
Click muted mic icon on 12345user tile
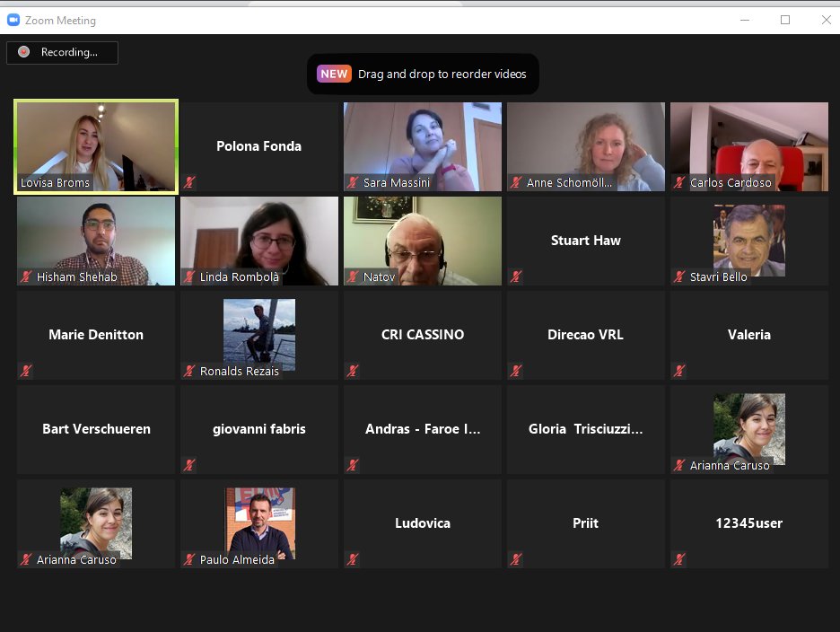tap(679, 559)
